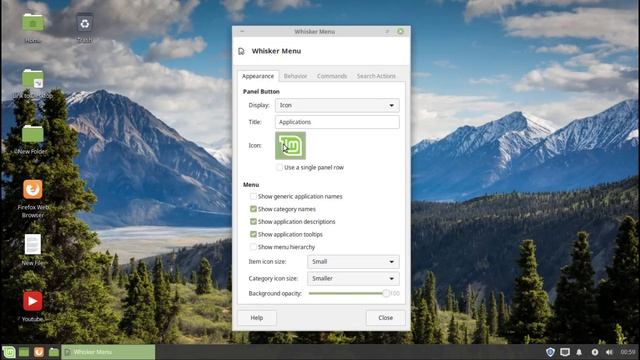640x360 pixels.
Task: Select the linked folder desktop icon below Home
Action: (x=33, y=78)
